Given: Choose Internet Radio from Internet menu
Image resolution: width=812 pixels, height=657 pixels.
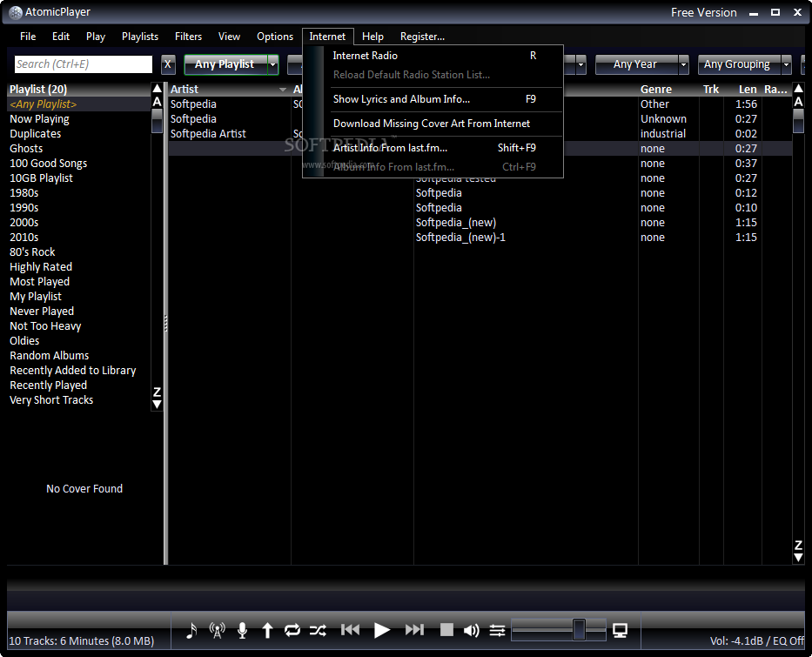Looking at the screenshot, I should [434, 56].
